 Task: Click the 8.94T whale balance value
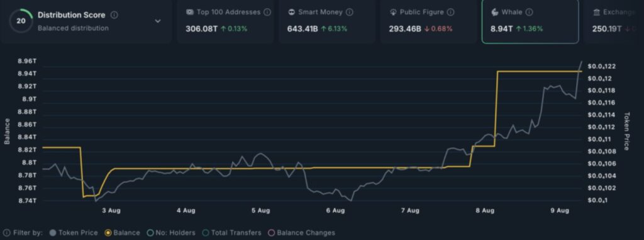501,29
